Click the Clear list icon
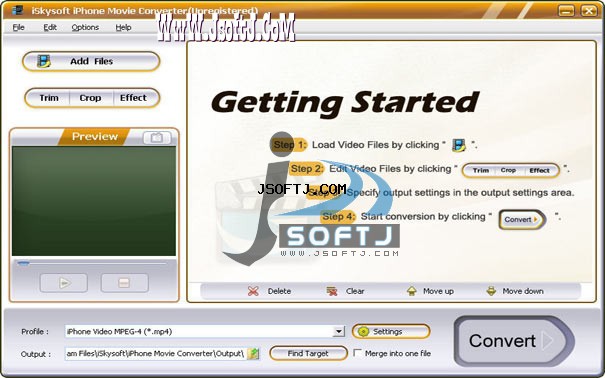This screenshot has height=378, width=605. (x=332, y=291)
